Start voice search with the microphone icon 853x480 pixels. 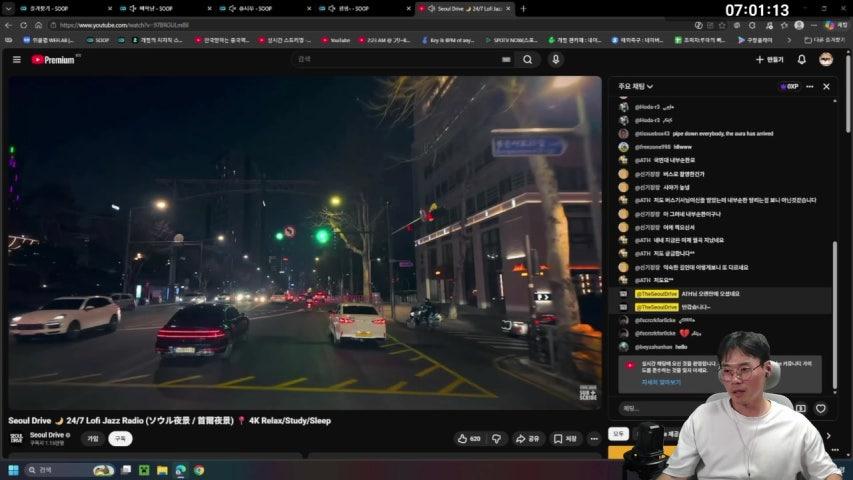tap(556, 59)
